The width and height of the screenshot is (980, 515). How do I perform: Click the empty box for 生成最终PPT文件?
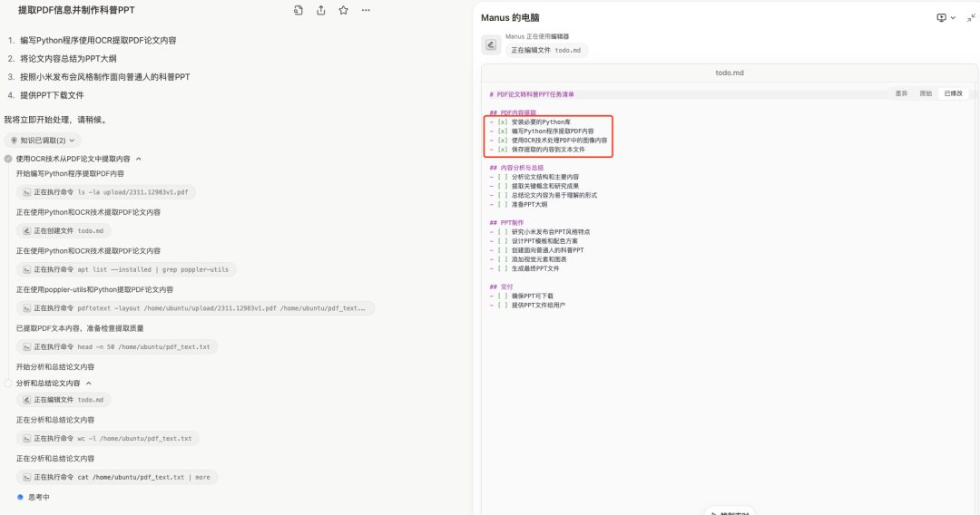pos(503,268)
